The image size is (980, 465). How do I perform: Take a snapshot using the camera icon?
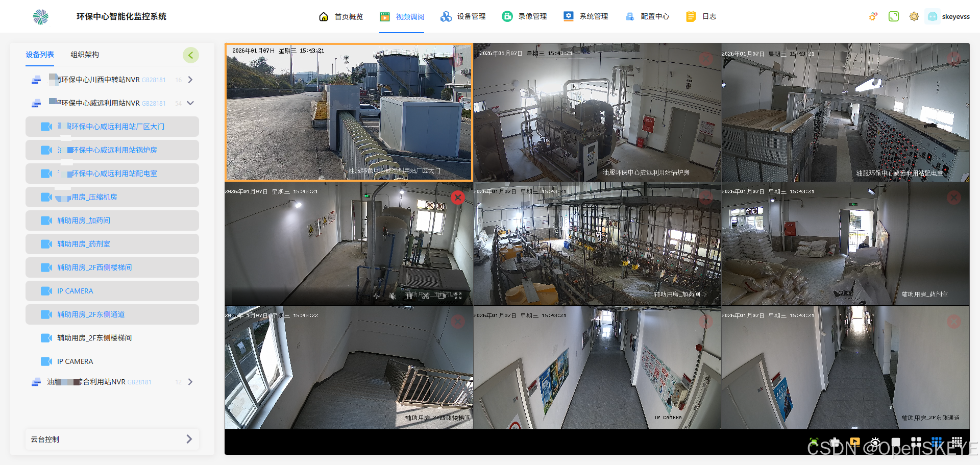[834, 442]
